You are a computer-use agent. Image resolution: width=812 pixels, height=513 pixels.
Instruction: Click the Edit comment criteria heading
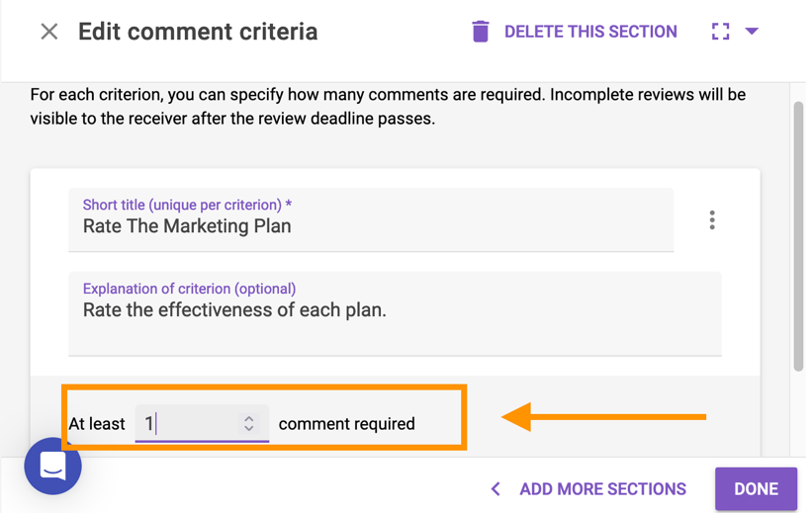point(198,32)
